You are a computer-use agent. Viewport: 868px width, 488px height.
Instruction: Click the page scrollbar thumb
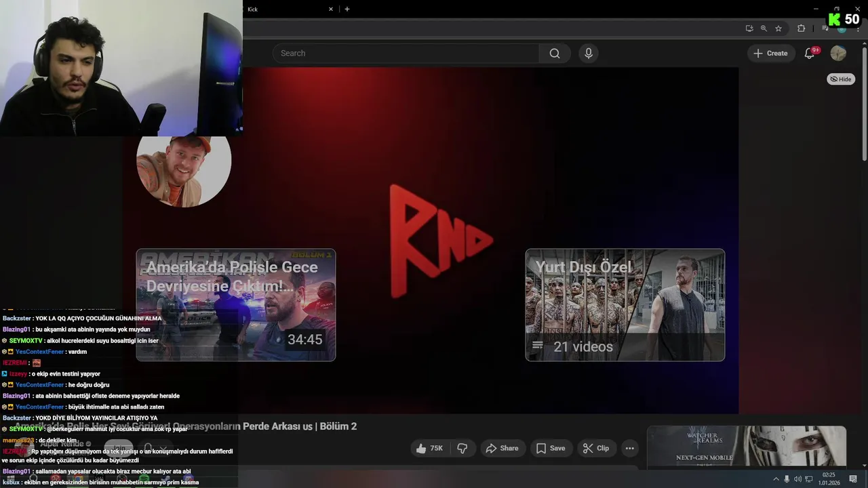[x=864, y=103]
